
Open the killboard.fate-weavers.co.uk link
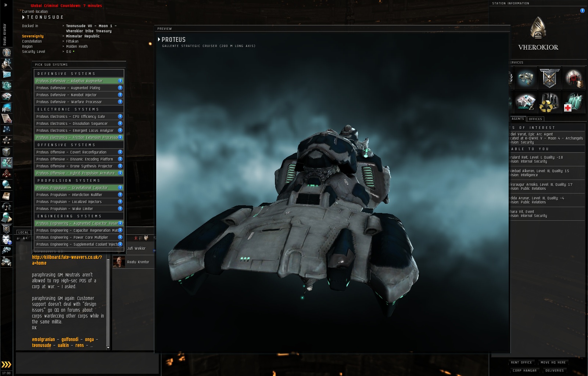67,260
